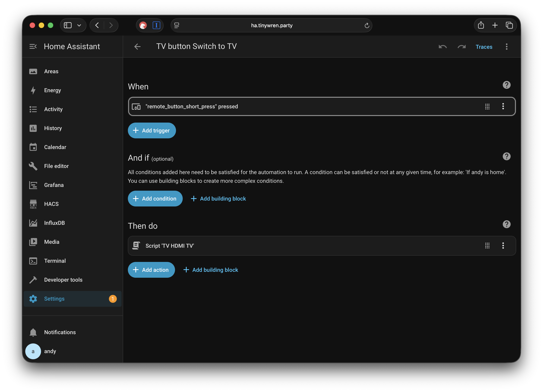The height and width of the screenshot is (392, 543).
Task: Select Settings in the sidebar
Action: (x=54, y=299)
